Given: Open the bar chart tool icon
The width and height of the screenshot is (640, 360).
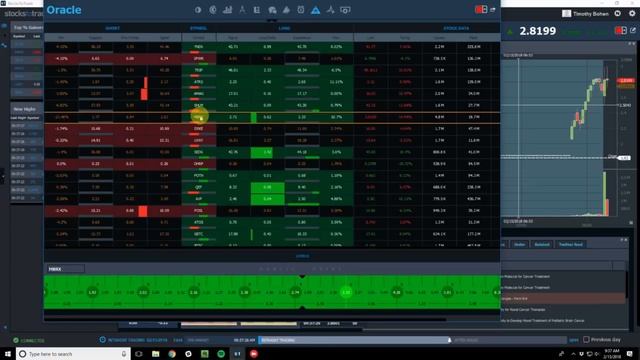Looking at the screenshot, I should [x=227, y=10].
